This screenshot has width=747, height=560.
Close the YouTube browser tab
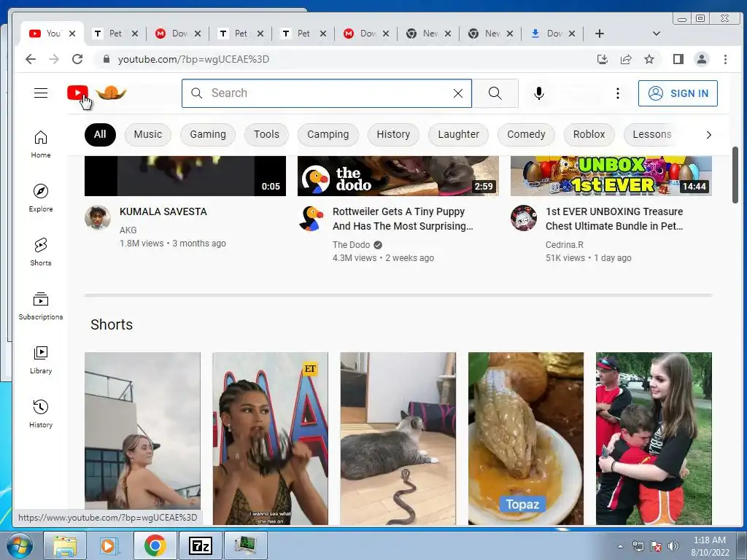(72, 34)
